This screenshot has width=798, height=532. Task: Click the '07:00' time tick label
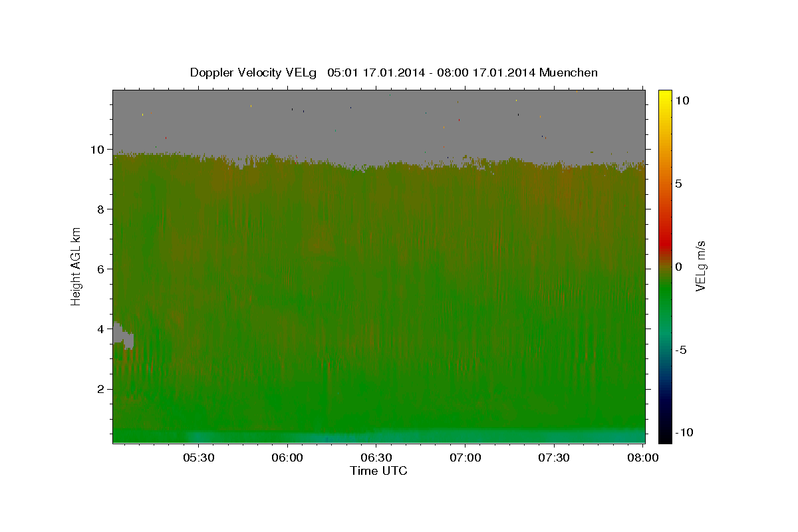pyautogui.click(x=465, y=458)
